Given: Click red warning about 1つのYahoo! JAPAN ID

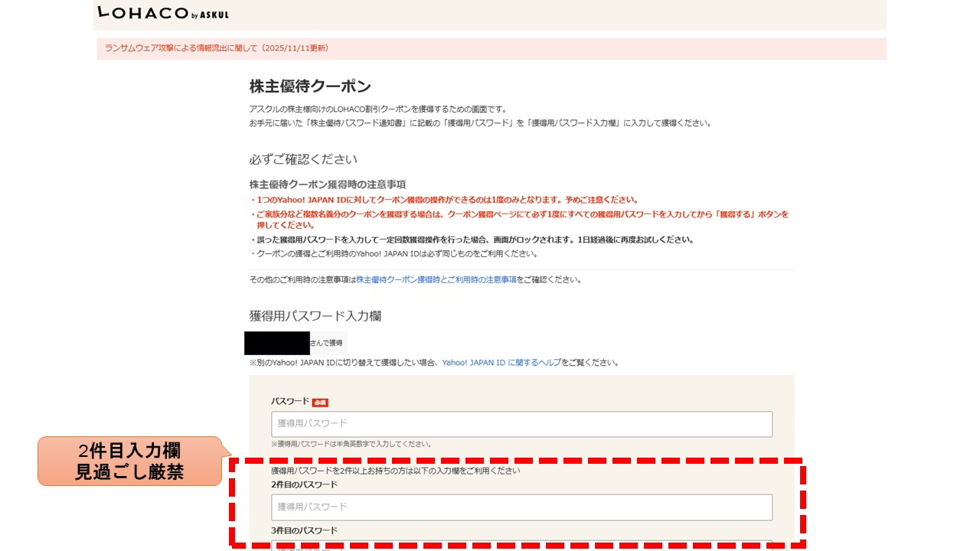Looking at the screenshot, I should coord(444,200).
